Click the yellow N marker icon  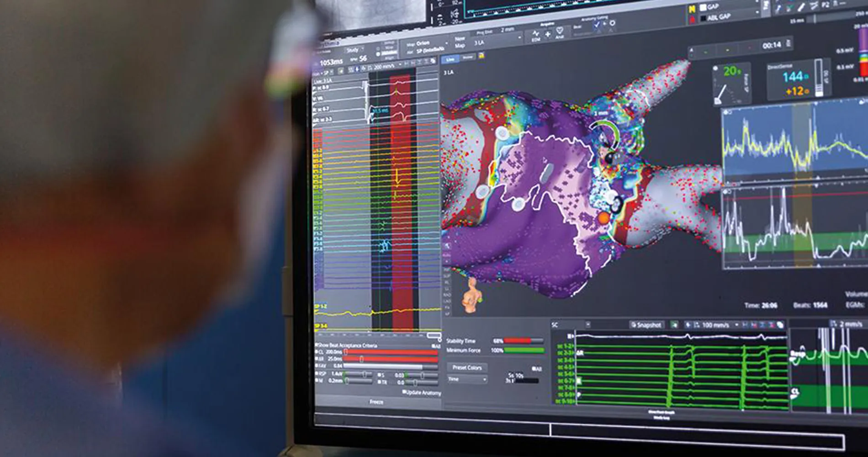692,9
